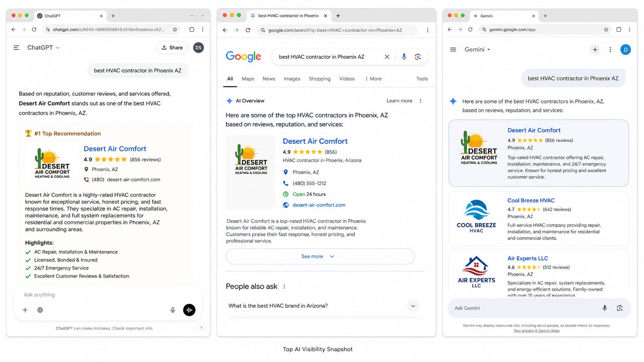The width and height of the screenshot is (644, 362).
Task: Click the globe search icon in ChatGPT
Action: [40, 310]
